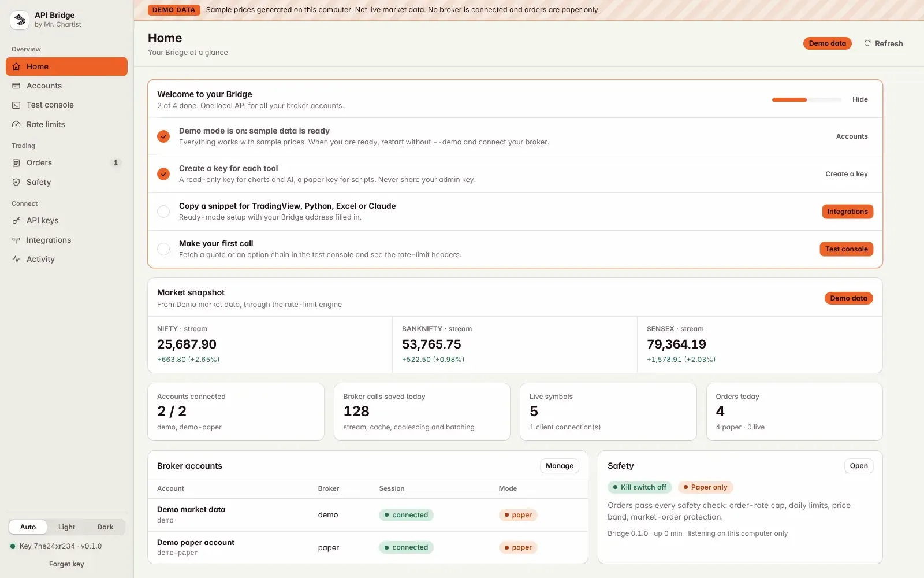The width and height of the screenshot is (924, 578).
Task: Click the NIFTY value 25,687.90
Action: [187, 344]
